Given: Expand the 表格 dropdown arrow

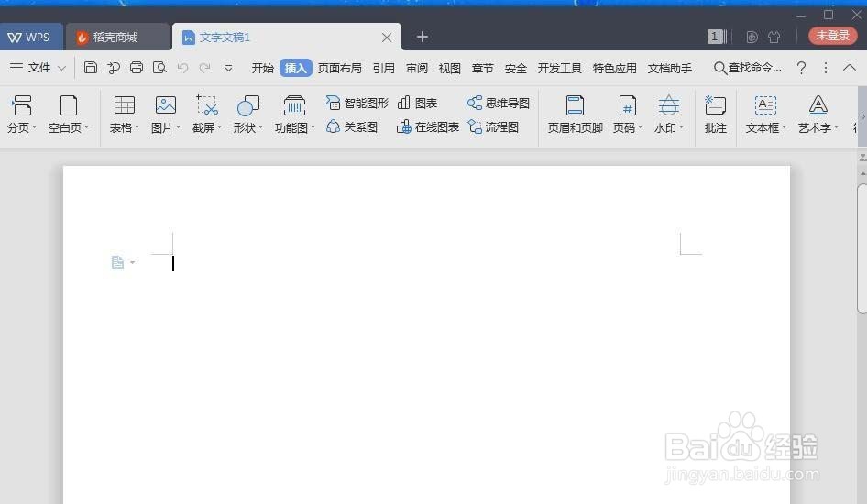Looking at the screenshot, I should click(x=137, y=127).
